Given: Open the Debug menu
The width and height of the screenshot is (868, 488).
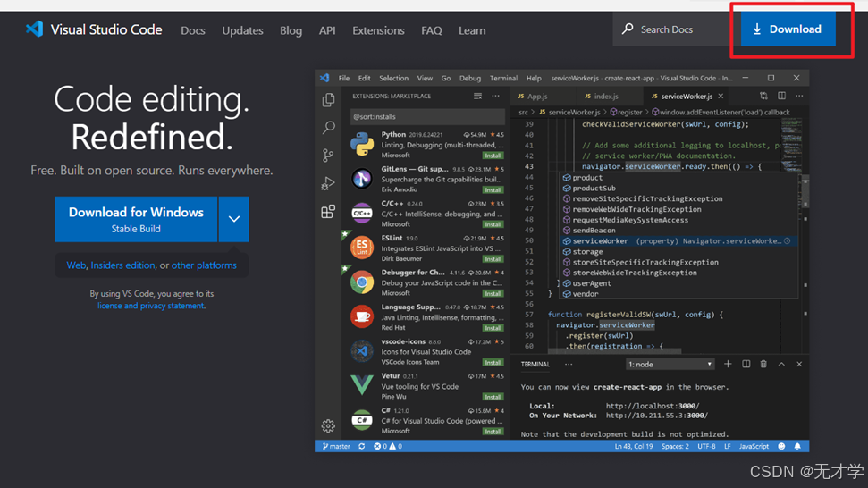Looking at the screenshot, I should point(470,78).
